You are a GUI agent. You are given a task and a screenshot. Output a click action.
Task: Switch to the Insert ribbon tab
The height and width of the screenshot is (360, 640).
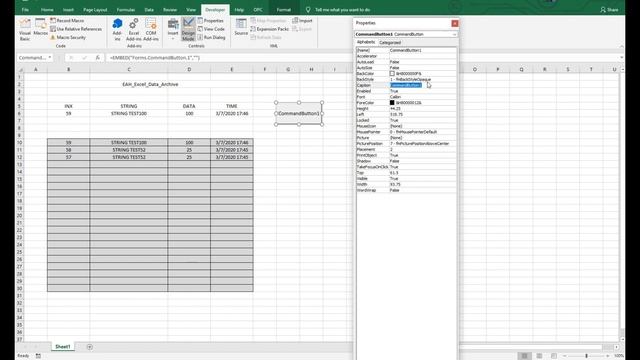coord(68,9)
